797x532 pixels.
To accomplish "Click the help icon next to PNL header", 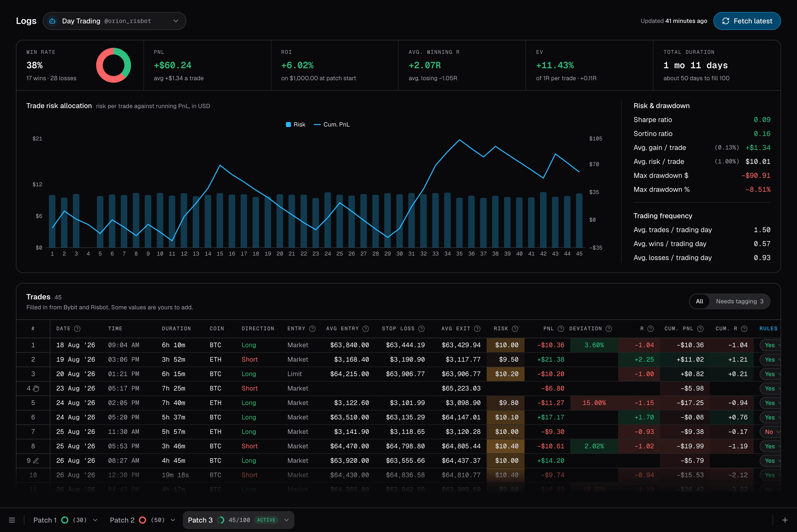I will pyautogui.click(x=561, y=329).
